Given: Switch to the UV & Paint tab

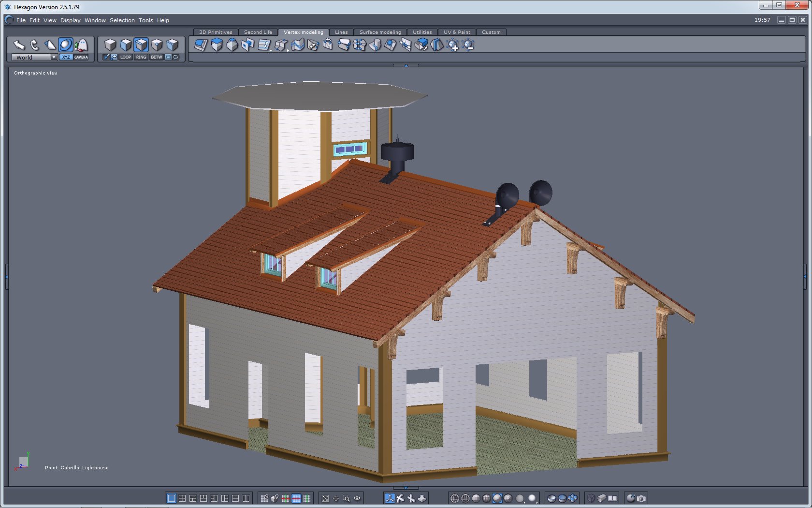Looking at the screenshot, I should [457, 32].
